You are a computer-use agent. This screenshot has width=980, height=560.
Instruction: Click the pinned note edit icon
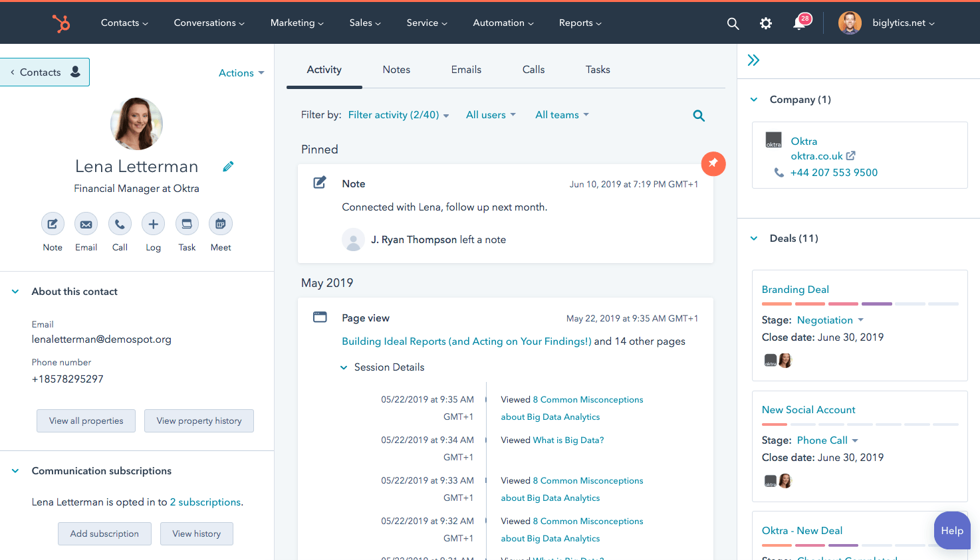click(x=320, y=182)
